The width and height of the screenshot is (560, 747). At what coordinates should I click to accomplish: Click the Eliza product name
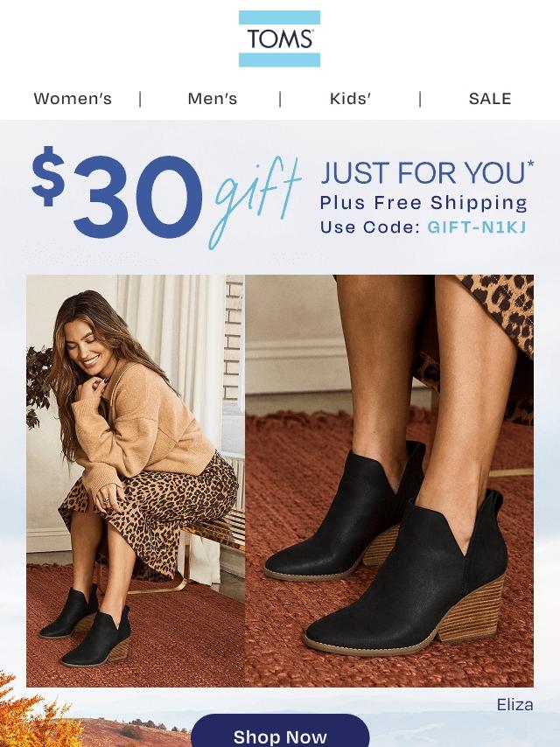pos(514,705)
